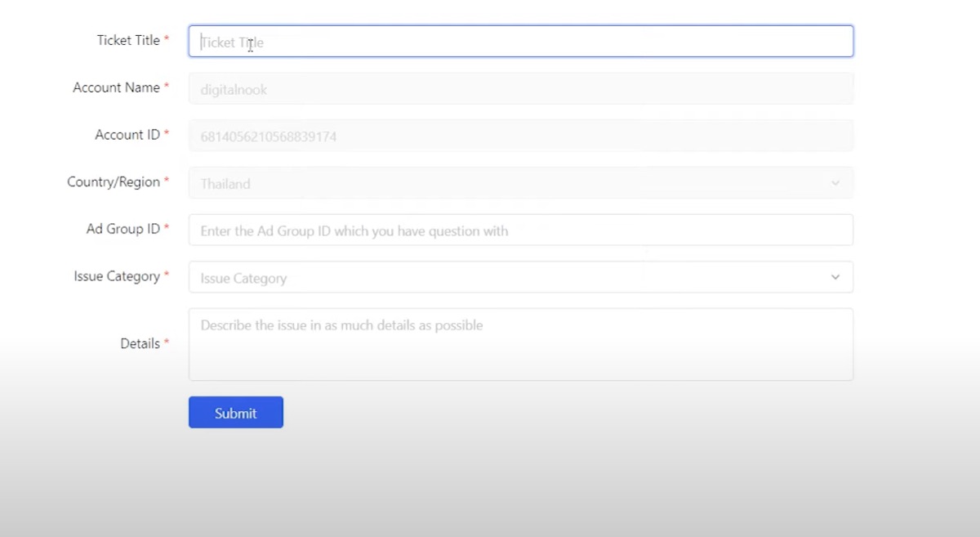Focus the Ticket Title input field
The width and height of the screenshot is (980, 537).
521,42
